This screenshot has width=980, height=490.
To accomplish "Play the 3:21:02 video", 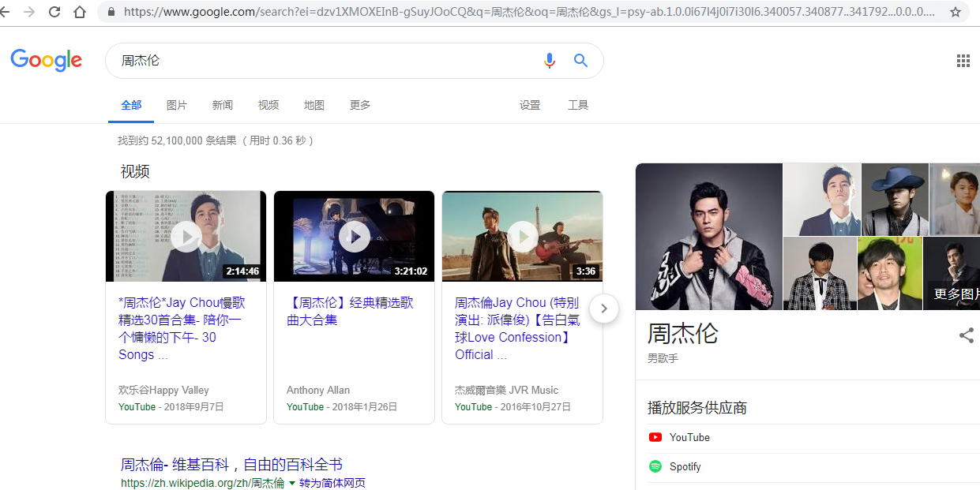I will coord(355,236).
